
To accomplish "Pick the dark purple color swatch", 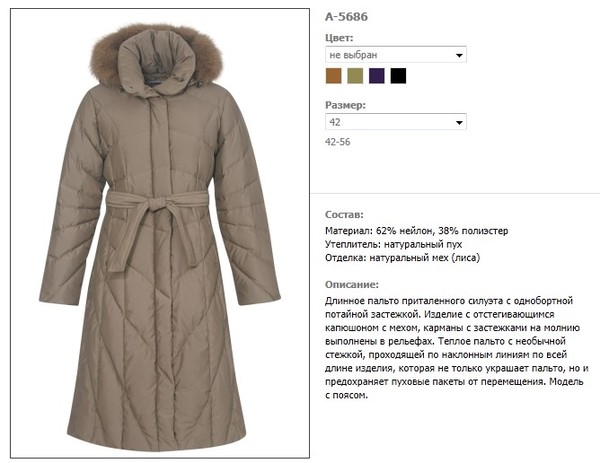I will [x=377, y=76].
